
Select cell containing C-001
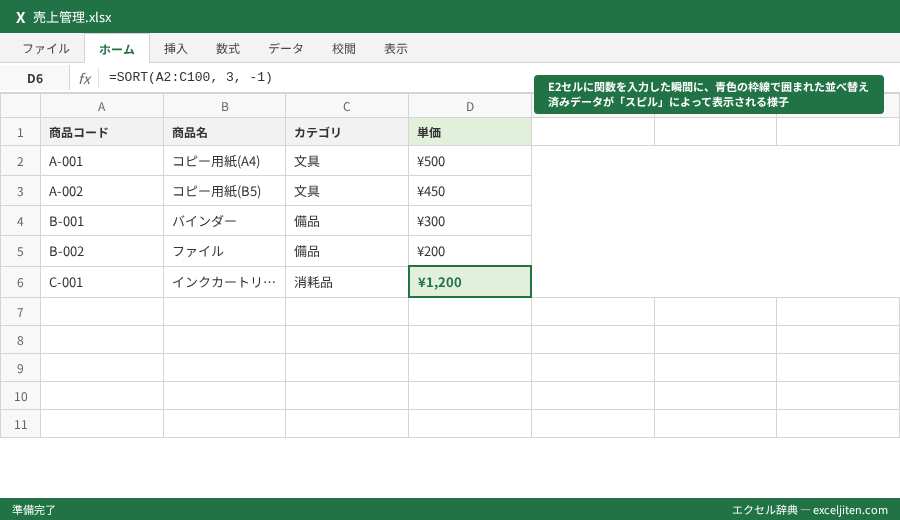(x=102, y=282)
